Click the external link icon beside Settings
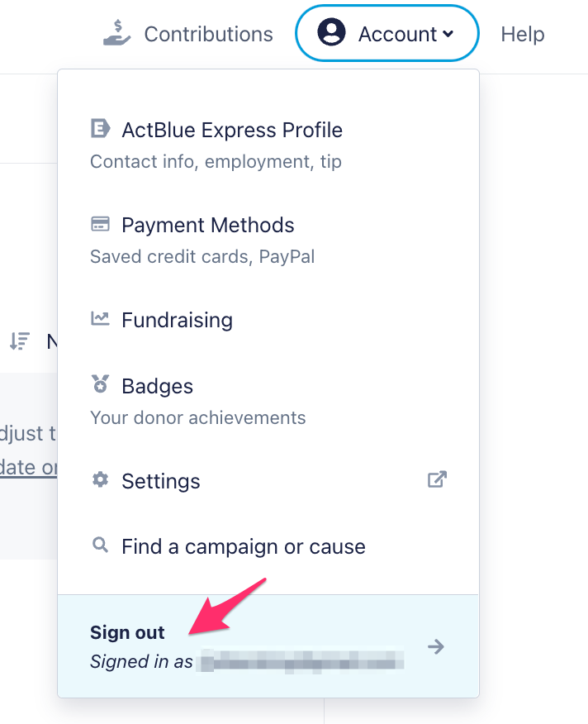 pyautogui.click(x=437, y=479)
